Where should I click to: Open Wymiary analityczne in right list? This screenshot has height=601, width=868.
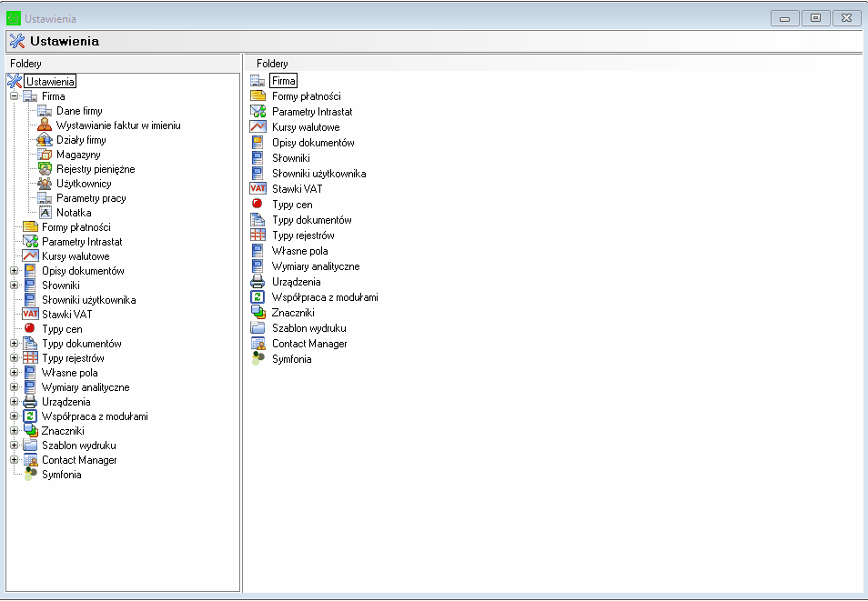pos(315,266)
